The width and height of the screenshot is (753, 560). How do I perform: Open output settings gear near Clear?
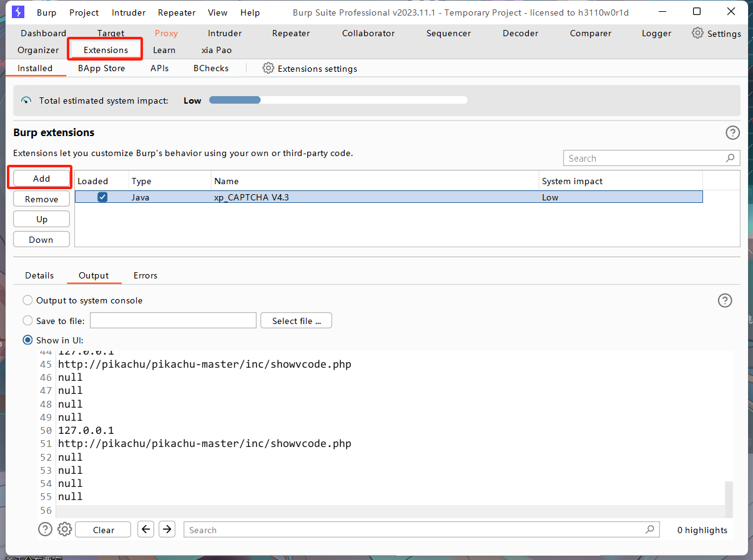(x=64, y=529)
